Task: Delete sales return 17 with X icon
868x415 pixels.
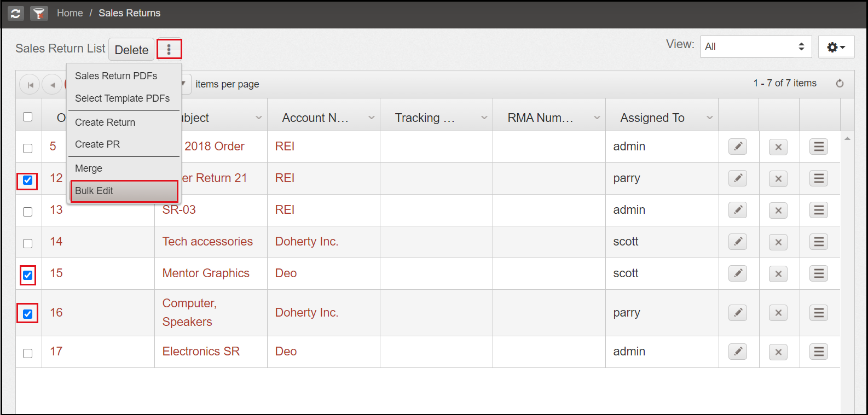Action: tap(778, 352)
